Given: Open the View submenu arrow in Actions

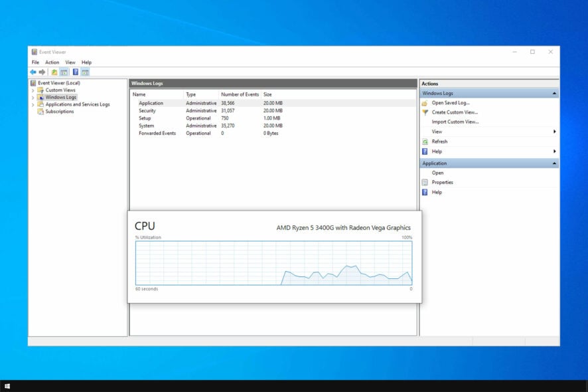Looking at the screenshot, I should point(554,132).
